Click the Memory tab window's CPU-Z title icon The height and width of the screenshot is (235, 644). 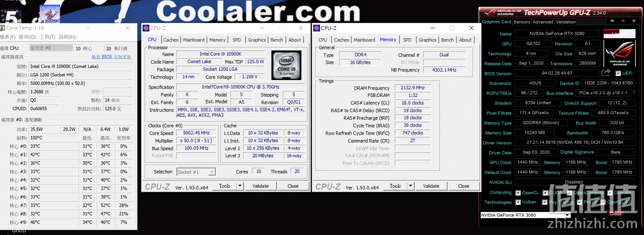point(316,28)
